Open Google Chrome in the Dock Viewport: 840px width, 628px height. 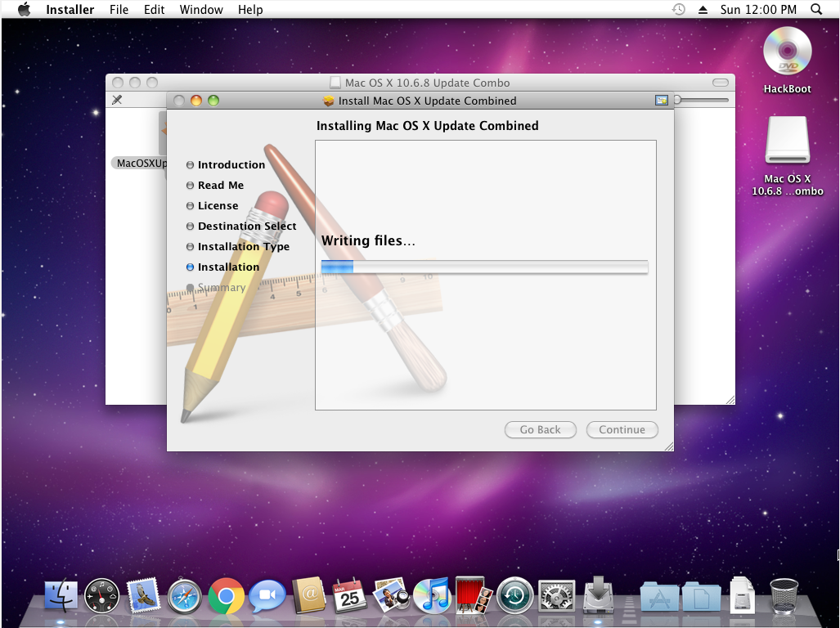coord(226,596)
